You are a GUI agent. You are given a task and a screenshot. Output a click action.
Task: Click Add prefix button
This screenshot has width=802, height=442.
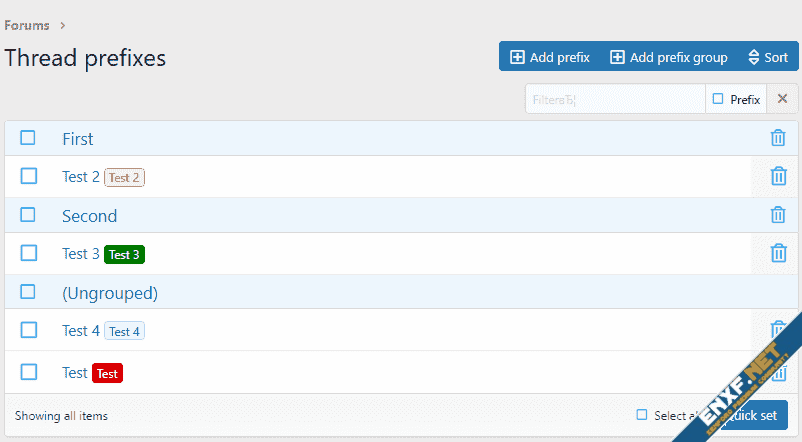click(x=550, y=57)
